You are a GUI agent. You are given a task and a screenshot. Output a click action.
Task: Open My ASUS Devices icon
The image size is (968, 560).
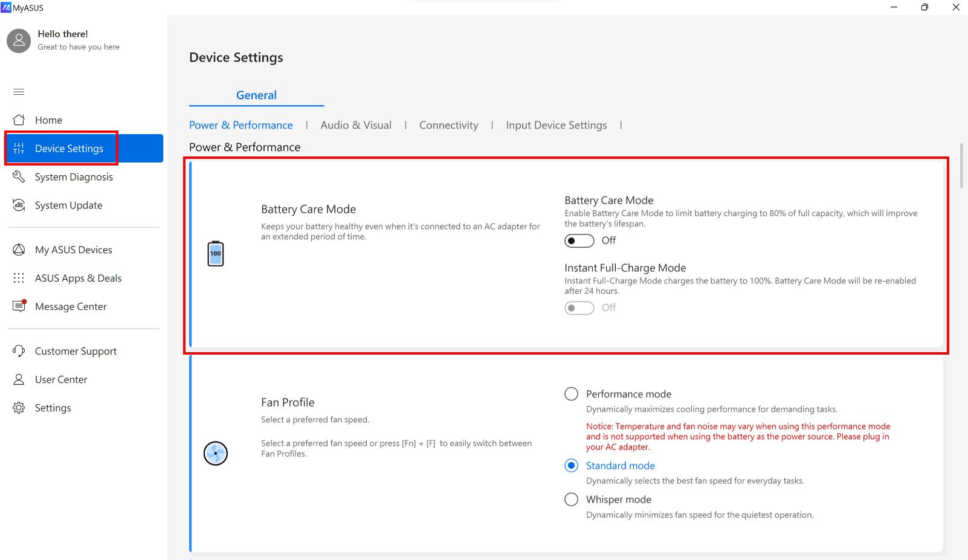(x=19, y=249)
